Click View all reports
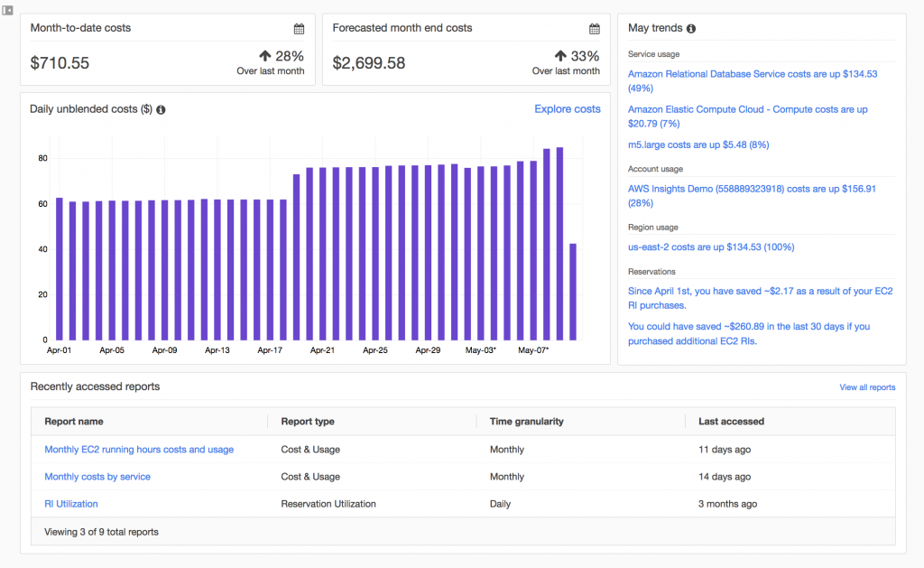 click(867, 387)
